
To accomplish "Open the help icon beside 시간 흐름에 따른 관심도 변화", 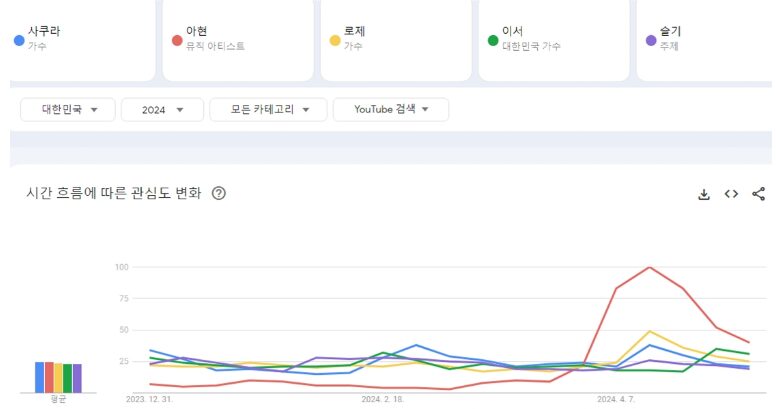I will coord(219,194).
